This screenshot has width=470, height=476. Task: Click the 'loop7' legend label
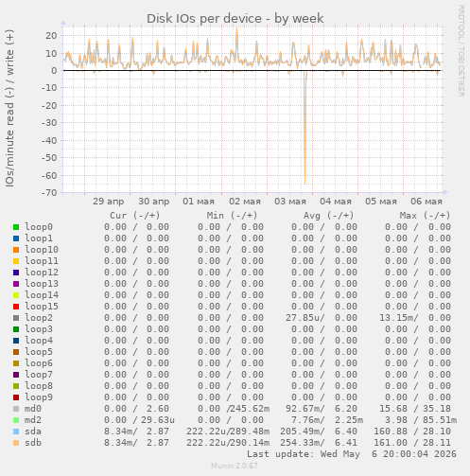(39, 375)
